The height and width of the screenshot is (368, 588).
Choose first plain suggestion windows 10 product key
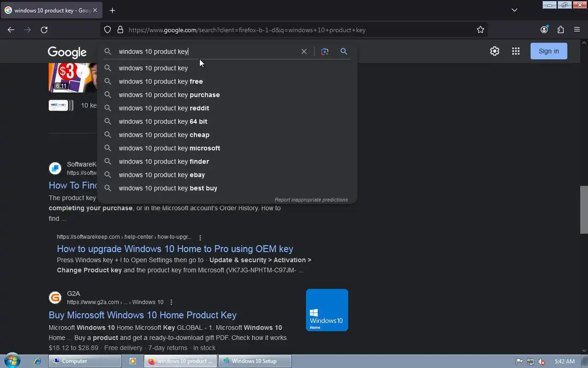click(x=227, y=68)
